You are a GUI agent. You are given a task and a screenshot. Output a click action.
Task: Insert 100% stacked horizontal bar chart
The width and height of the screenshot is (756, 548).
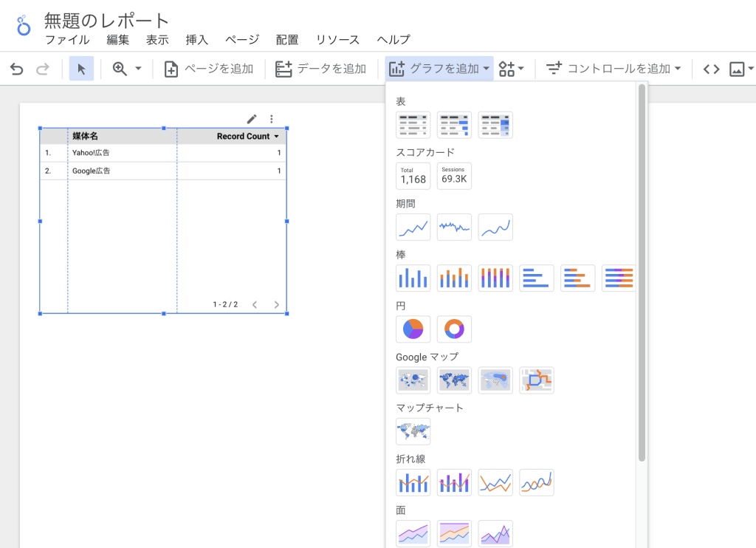pos(618,278)
